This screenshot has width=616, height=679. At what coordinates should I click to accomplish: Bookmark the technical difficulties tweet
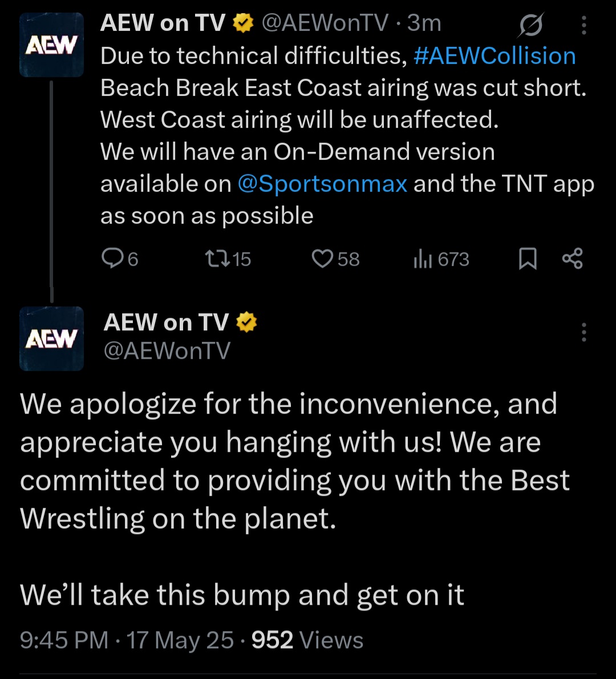click(528, 259)
